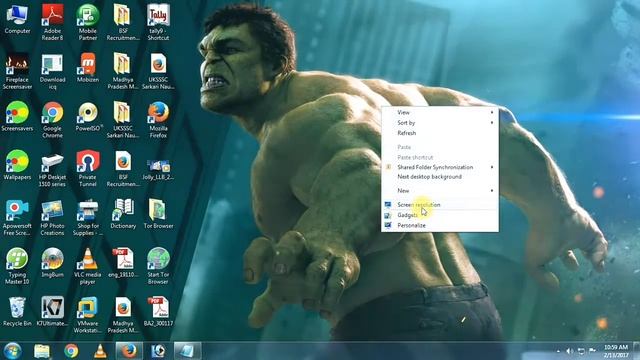Expand Shared Folder Synchronization submenu
Screen dimensions: 640x360
(x=440, y=167)
